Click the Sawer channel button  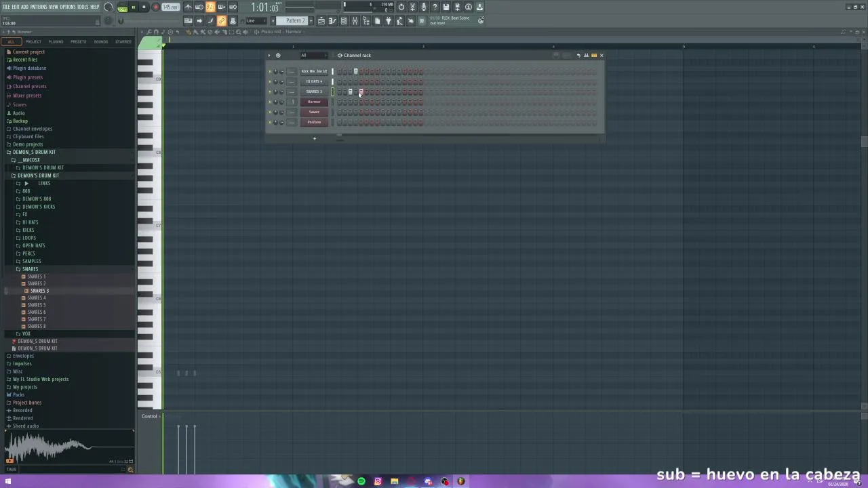[314, 112]
